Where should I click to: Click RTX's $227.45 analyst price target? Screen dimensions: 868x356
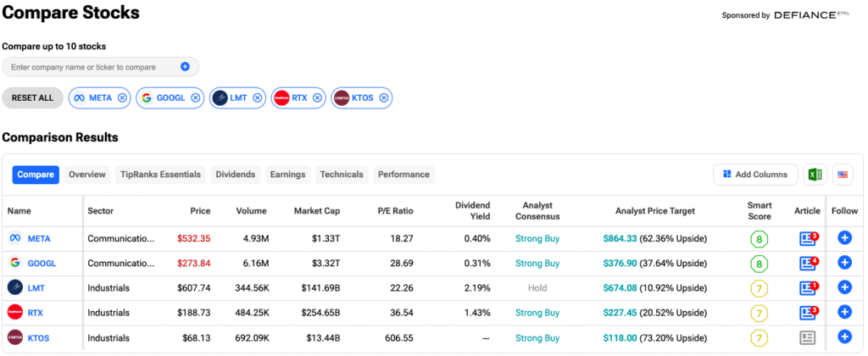pos(620,313)
